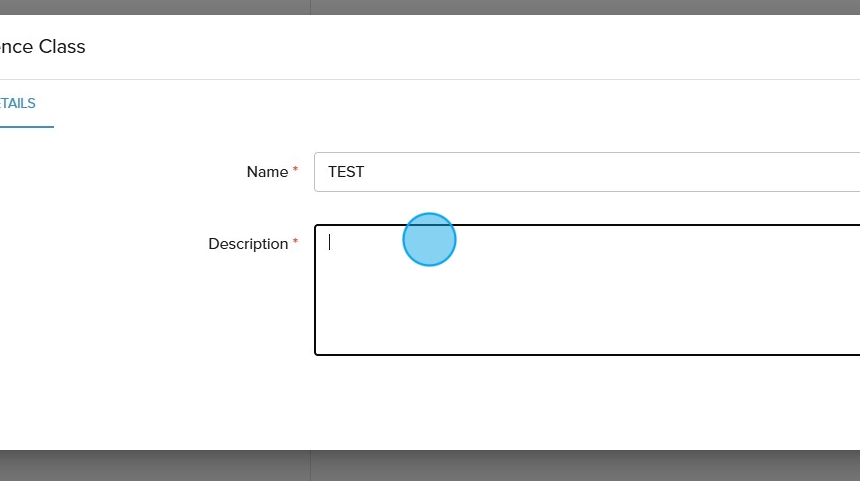Click the dialog title ending in "Class"
This screenshot has height=481, width=860.
tap(43, 47)
